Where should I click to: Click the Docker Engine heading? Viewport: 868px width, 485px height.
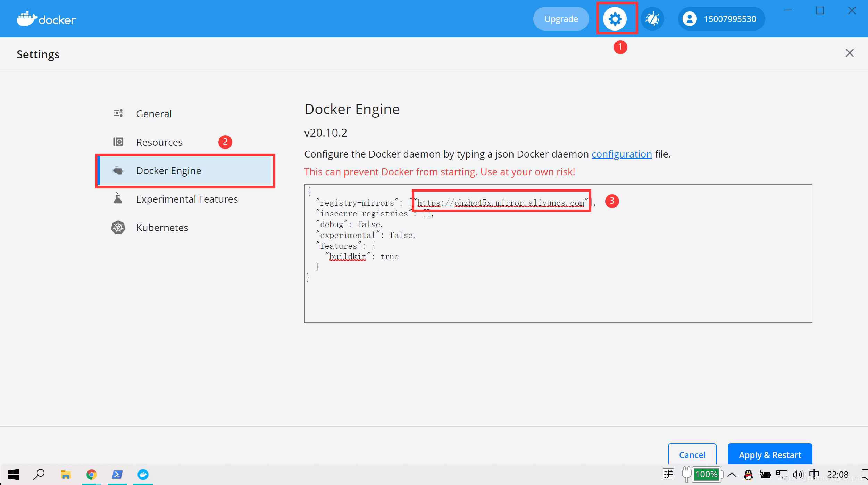click(352, 109)
